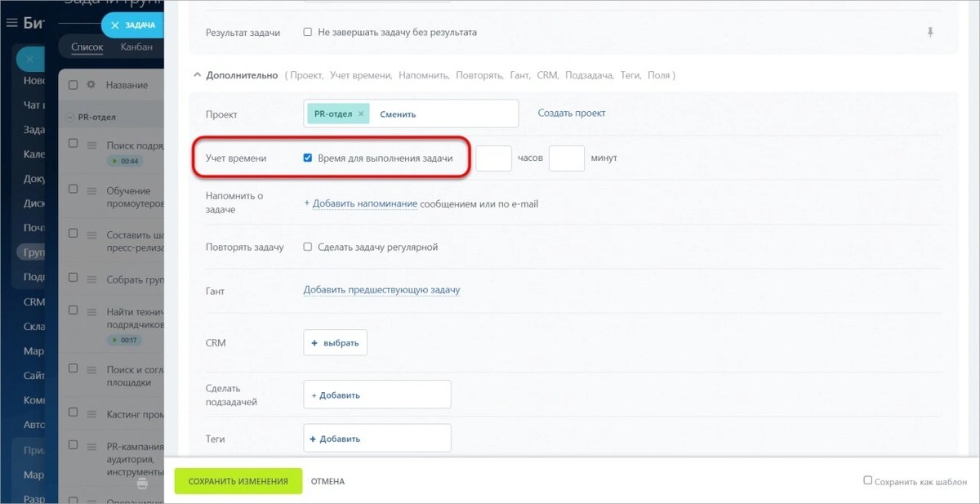Open CRM 'выбрать' selector
Viewport: 980px width, 504px height.
coord(335,343)
